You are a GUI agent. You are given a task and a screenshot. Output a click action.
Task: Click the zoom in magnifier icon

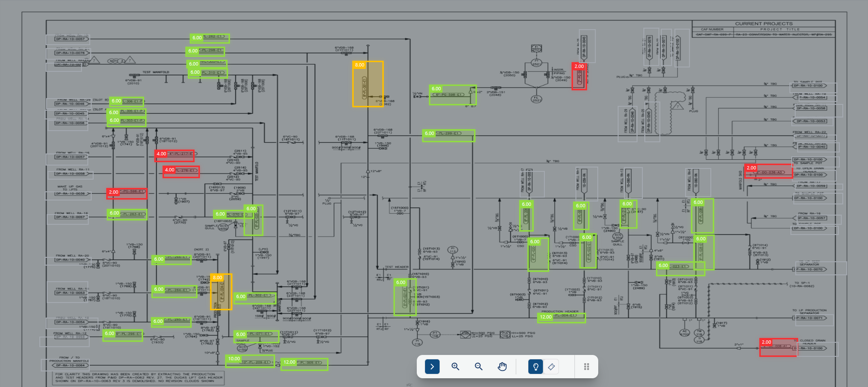coord(455,367)
